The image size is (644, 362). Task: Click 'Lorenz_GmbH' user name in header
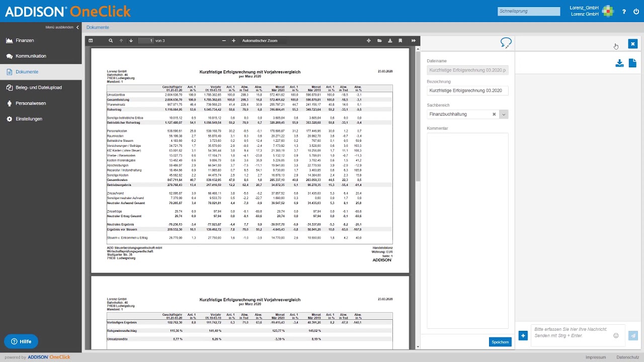pos(584,8)
